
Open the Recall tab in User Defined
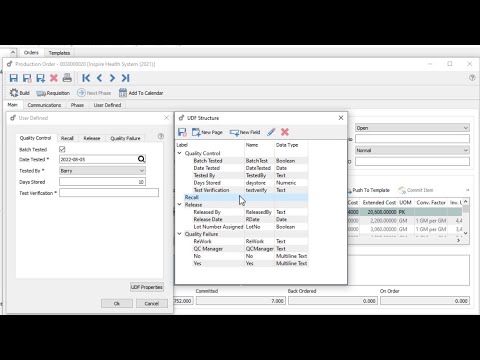[67, 138]
